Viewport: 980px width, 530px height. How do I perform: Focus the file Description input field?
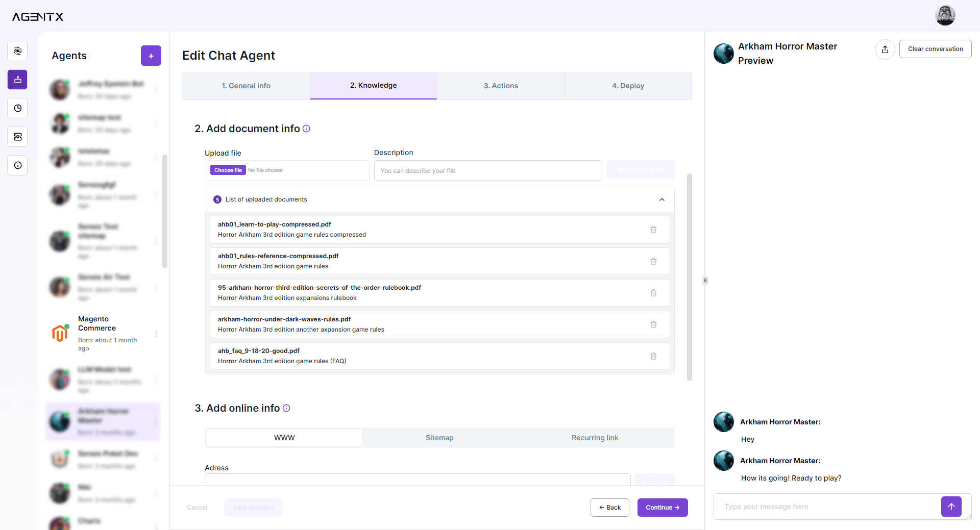pyautogui.click(x=488, y=170)
